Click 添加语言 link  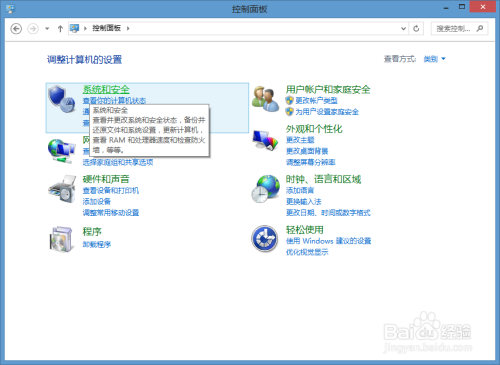300,190
